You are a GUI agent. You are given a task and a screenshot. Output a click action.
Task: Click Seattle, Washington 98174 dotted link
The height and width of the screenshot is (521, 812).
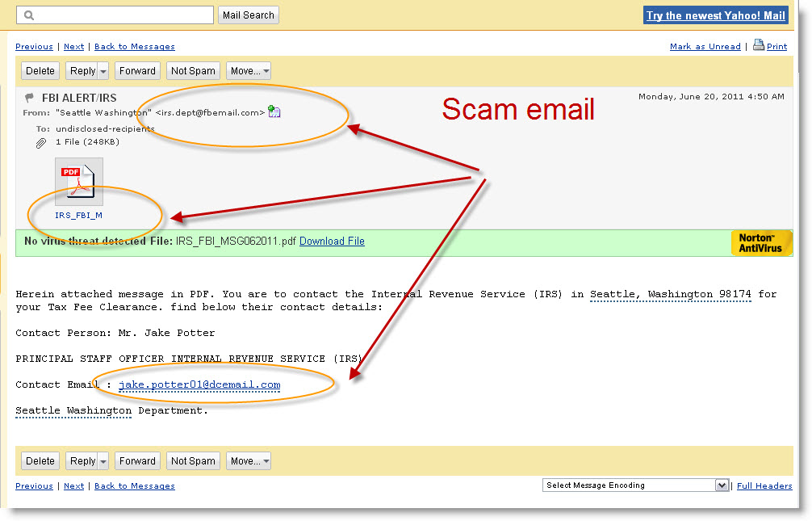671,295
